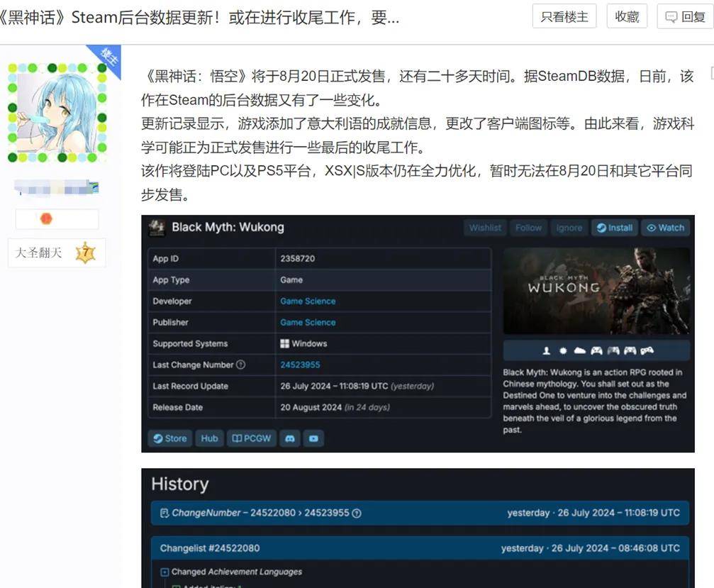Click the Last Record Update timestamp cell
The image size is (714, 588).
384,387
